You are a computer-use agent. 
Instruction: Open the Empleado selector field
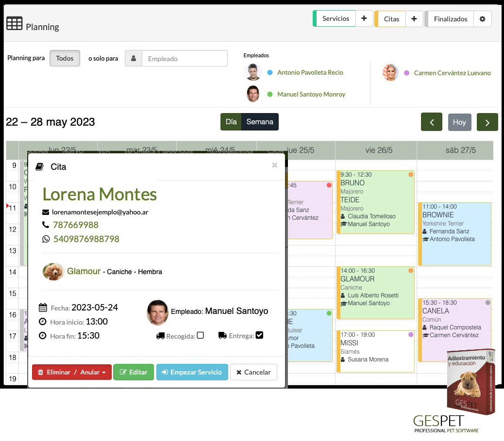(x=184, y=59)
